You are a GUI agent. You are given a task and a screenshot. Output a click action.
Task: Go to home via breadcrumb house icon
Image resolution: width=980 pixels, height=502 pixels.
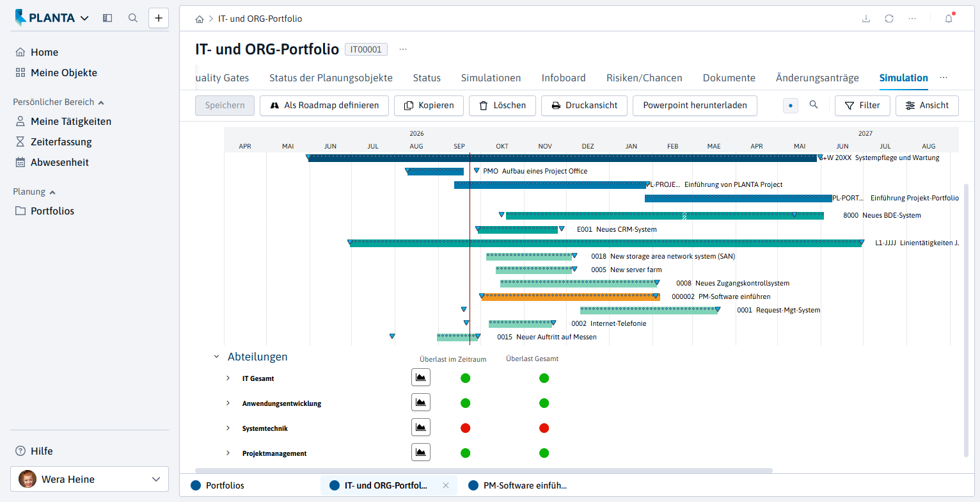click(x=200, y=19)
